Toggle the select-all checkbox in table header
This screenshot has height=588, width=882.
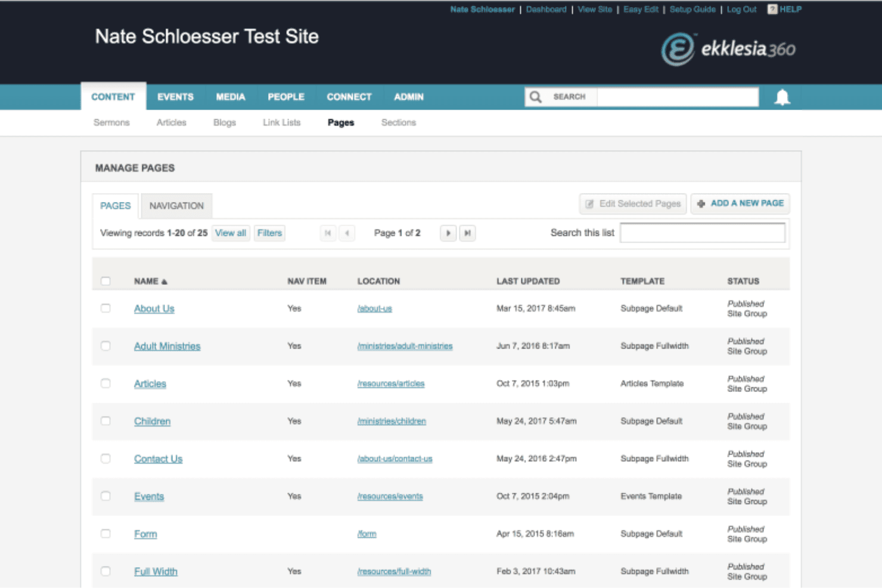(x=105, y=281)
